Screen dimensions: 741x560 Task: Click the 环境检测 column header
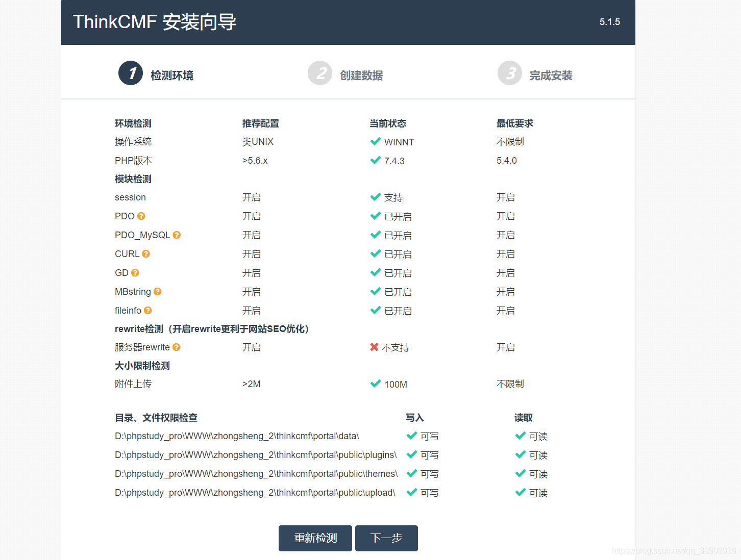click(x=133, y=123)
